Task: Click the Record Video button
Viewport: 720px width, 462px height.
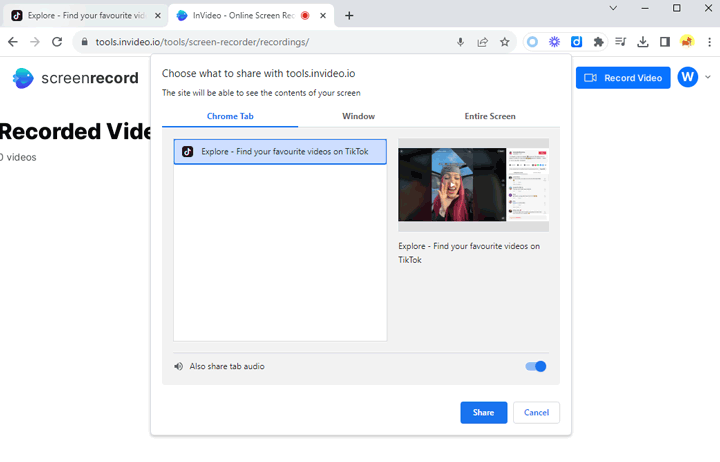Action: coord(622,78)
